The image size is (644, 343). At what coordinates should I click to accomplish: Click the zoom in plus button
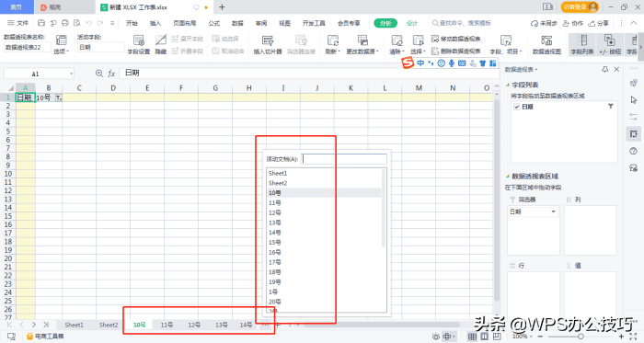tap(621, 337)
